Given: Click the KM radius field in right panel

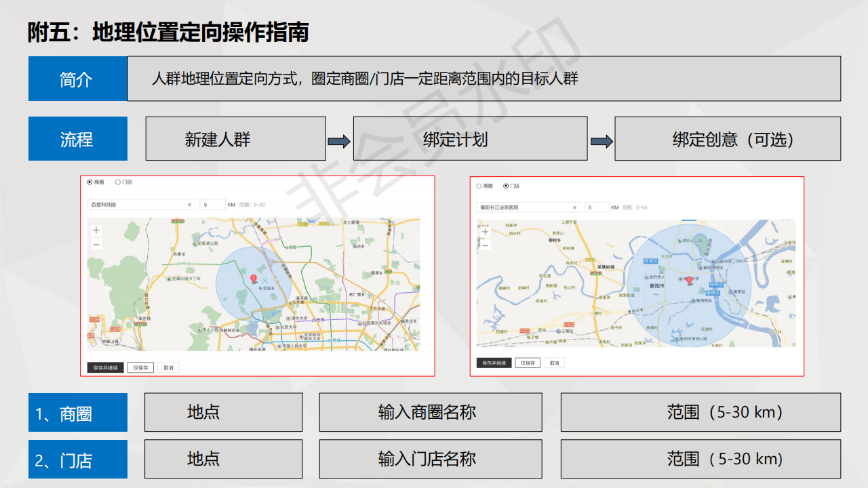Looking at the screenshot, I should coord(597,207).
